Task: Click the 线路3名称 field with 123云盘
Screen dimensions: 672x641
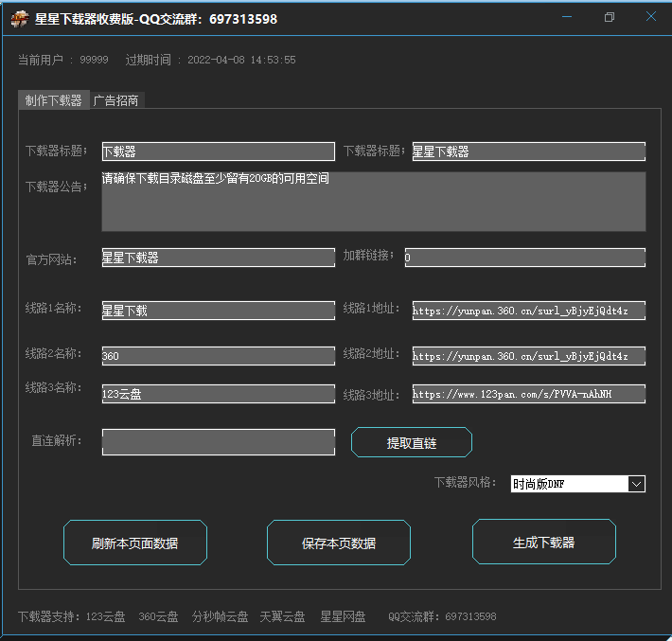Action: point(219,394)
